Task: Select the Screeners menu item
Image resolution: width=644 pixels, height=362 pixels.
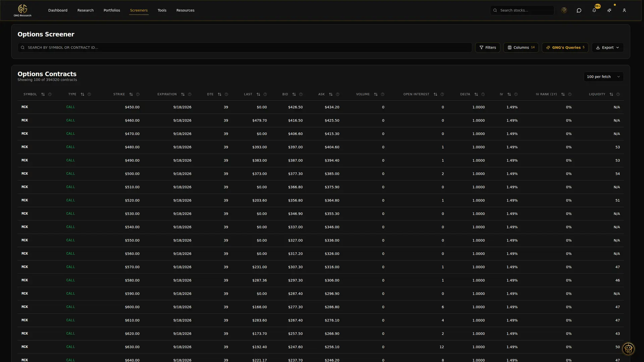Action: 139,10
